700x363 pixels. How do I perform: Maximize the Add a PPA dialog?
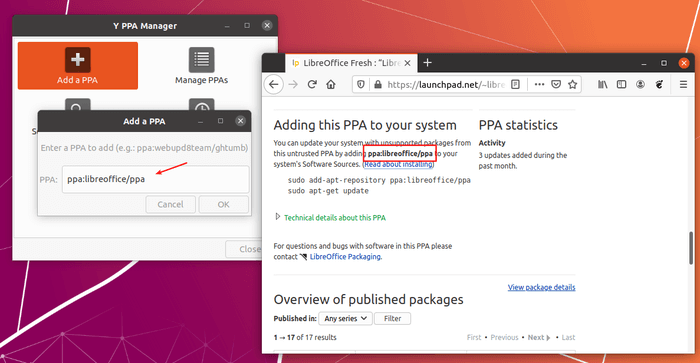220,121
